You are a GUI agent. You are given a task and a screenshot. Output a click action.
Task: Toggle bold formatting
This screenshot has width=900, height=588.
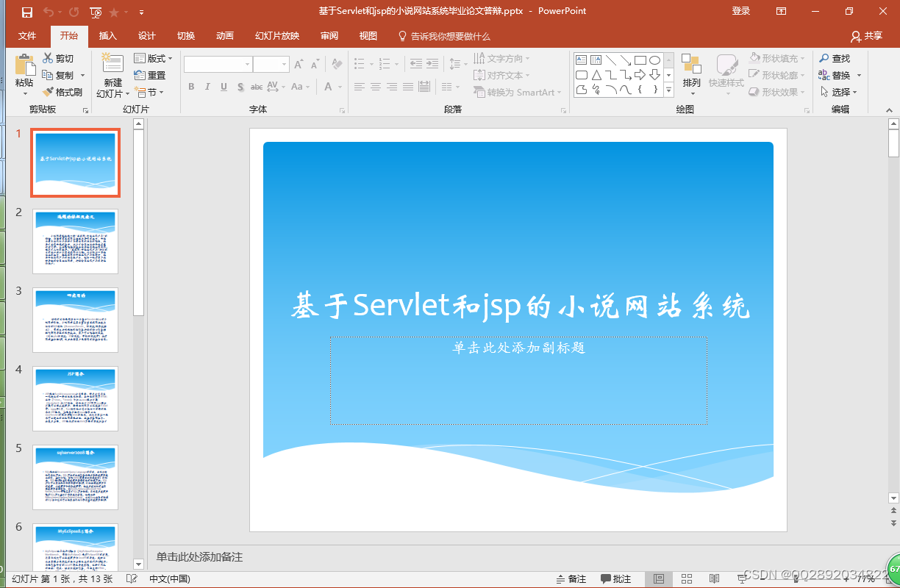[x=190, y=86]
